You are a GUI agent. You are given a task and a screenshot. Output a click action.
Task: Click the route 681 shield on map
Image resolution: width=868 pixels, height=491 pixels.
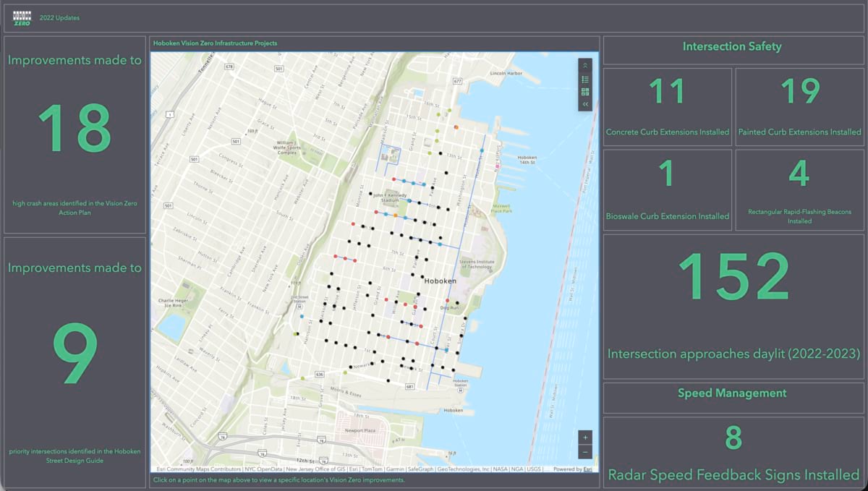click(409, 387)
